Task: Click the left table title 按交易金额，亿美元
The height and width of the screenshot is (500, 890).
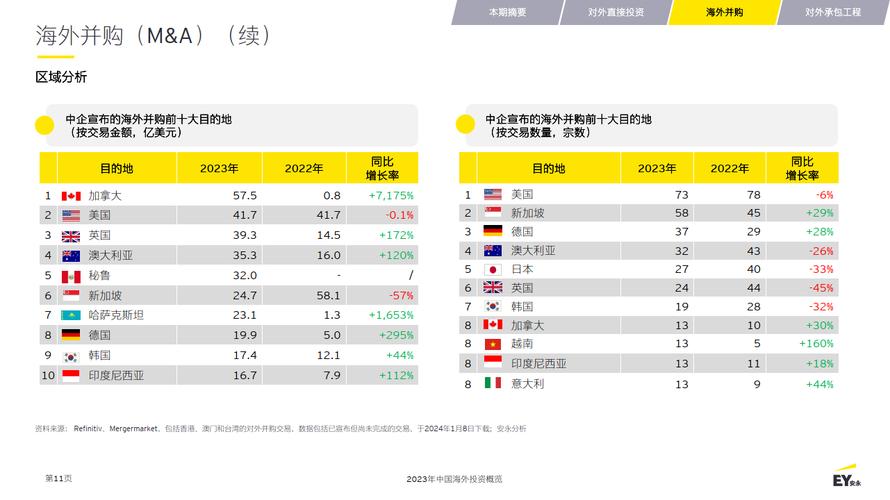Action: click(x=125, y=133)
